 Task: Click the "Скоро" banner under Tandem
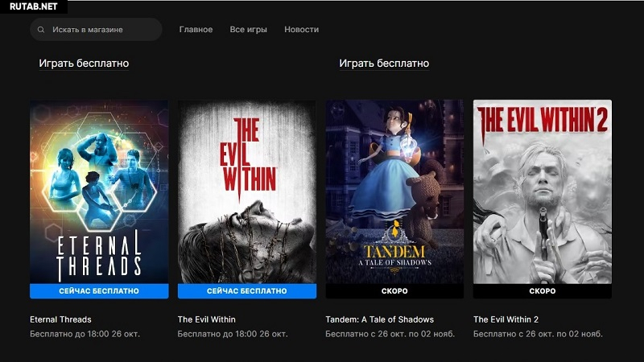tap(394, 291)
